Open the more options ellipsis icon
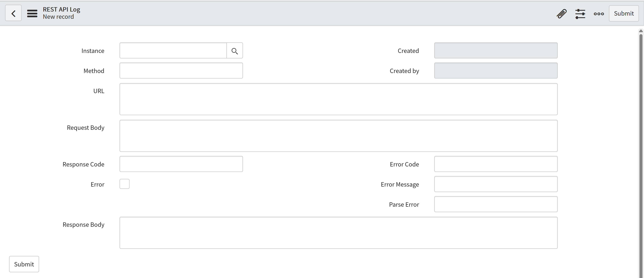Screen dimensions: 644x278 pyautogui.click(x=599, y=14)
